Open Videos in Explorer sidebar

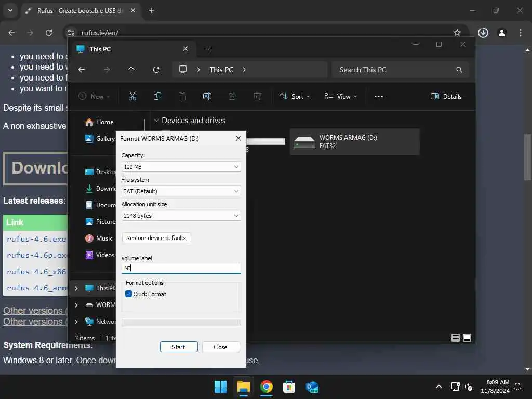click(100, 255)
